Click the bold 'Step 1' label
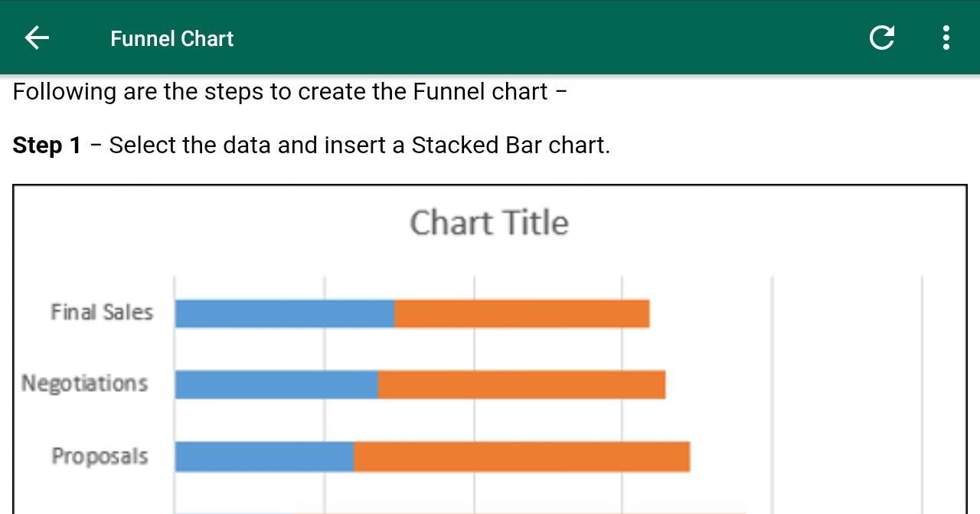 pos(47,146)
